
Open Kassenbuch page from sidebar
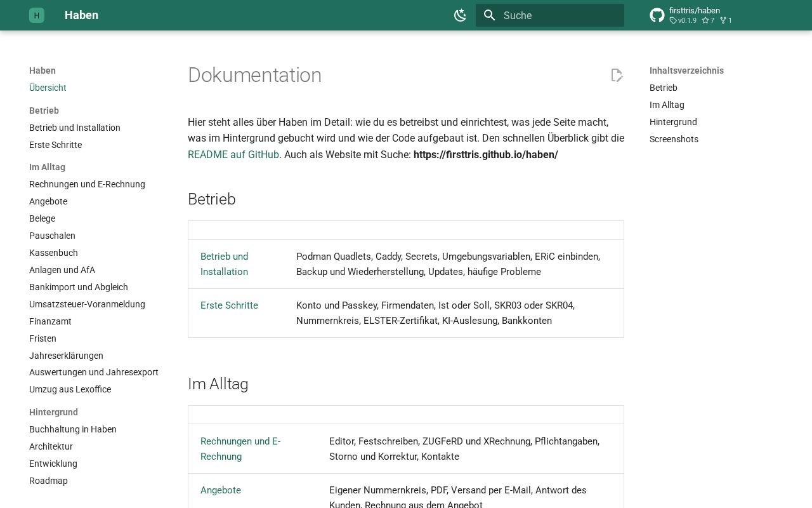pos(53,253)
